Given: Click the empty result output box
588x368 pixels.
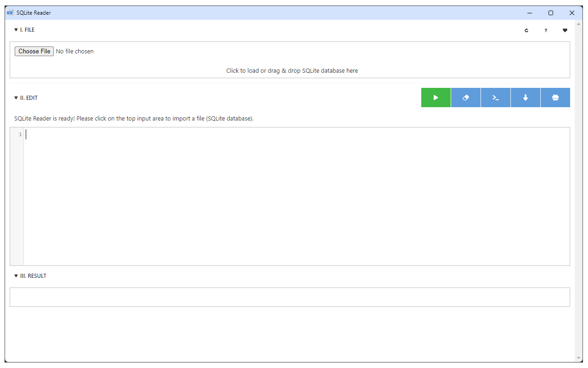Looking at the screenshot, I should point(290,297).
